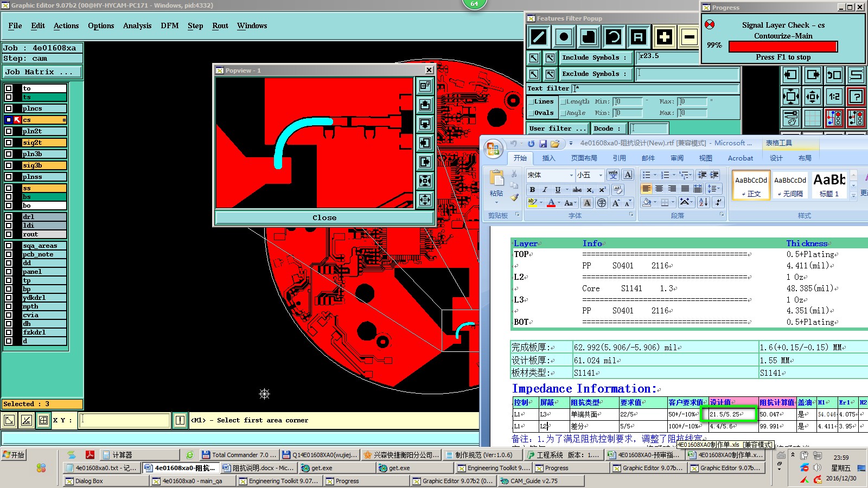This screenshot has width=868, height=488.
Task: Expand the bullet list dropdown arrow
Action: point(654,175)
